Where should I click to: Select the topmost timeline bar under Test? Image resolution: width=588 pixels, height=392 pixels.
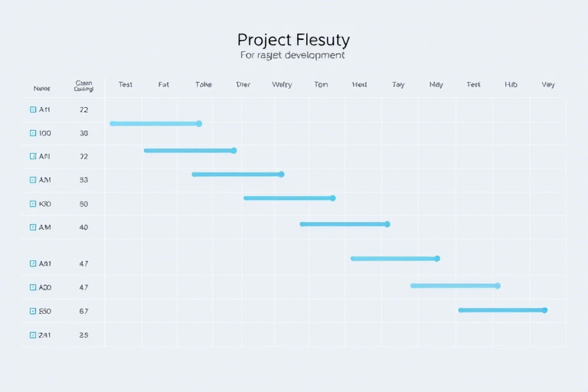pyautogui.click(x=155, y=124)
